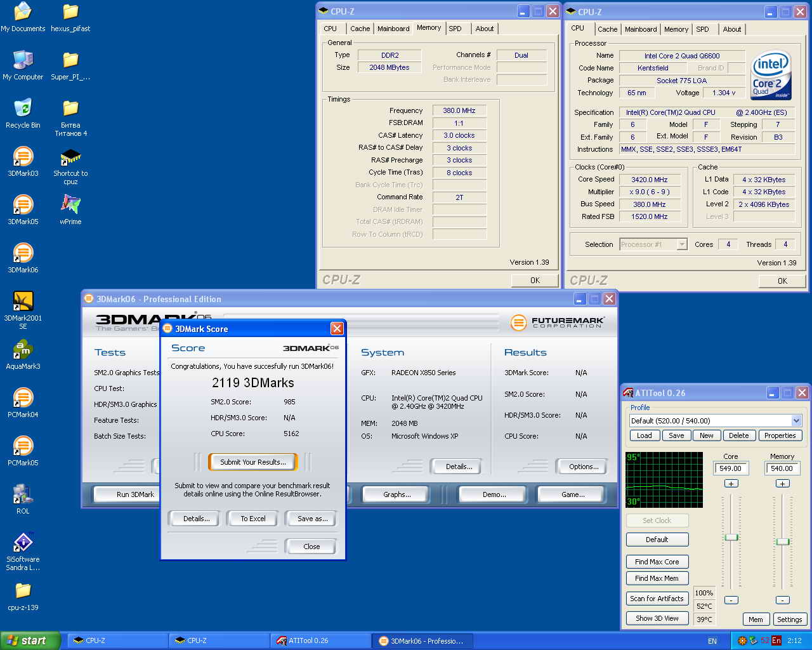Click Save as button in score dialog
Image resolution: width=812 pixels, height=650 pixels.
point(313,519)
